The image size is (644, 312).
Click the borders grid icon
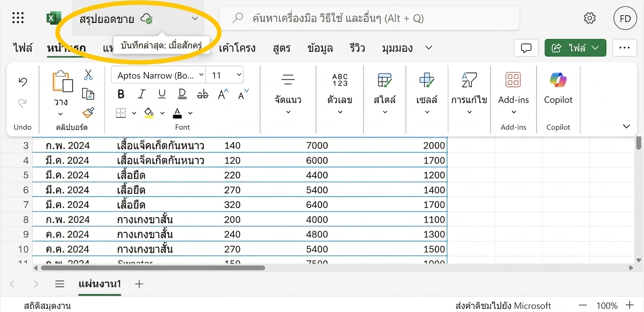pyautogui.click(x=121, y=113)
